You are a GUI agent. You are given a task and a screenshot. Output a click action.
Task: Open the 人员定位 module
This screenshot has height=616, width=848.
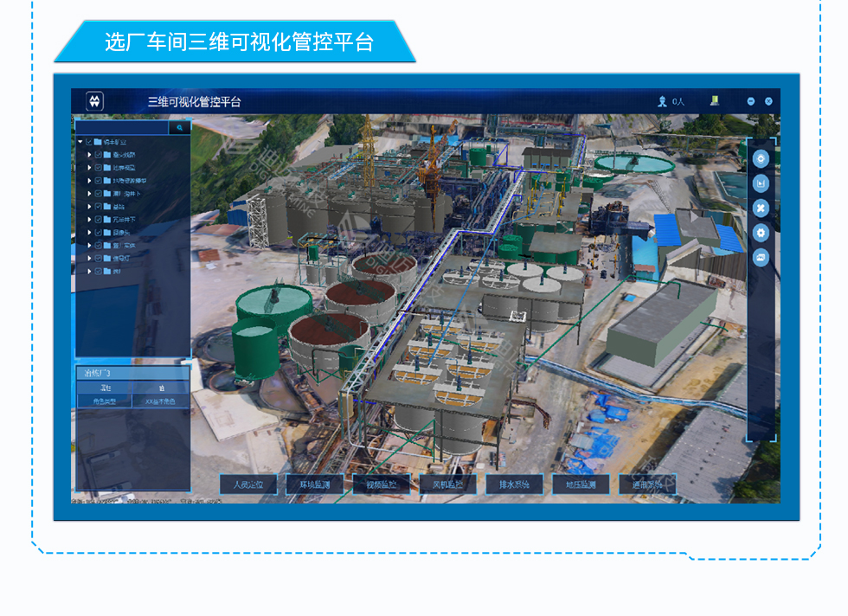pos(247,484)
